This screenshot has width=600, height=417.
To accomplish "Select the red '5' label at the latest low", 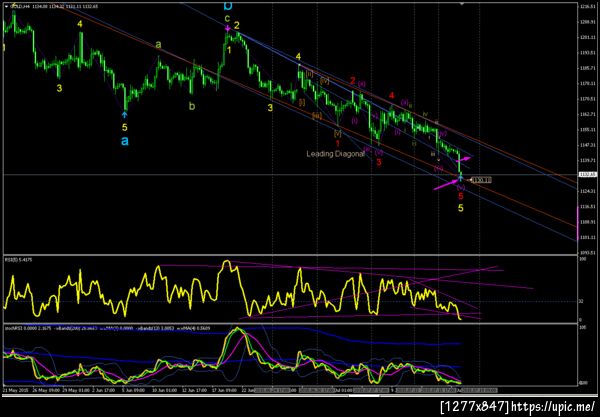I will 461,196.
